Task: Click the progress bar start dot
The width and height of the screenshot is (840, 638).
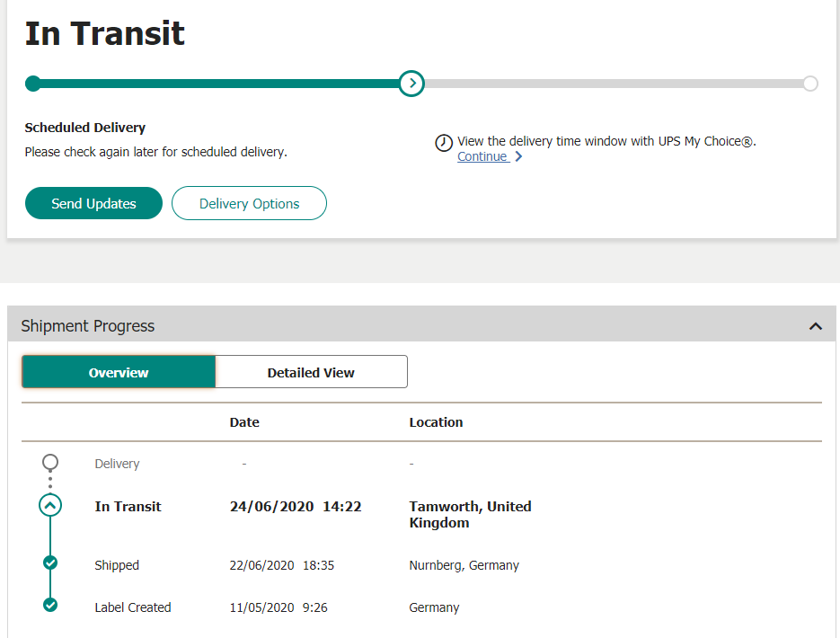Action: (32, 84)
